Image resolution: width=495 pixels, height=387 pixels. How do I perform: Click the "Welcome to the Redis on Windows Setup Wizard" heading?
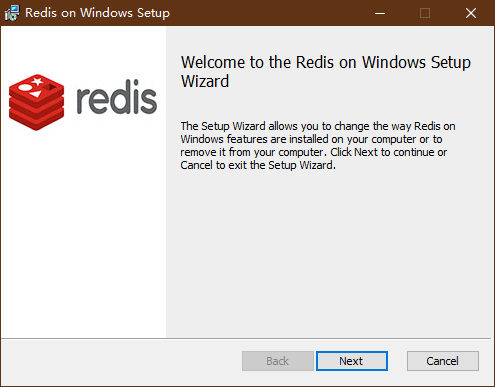(x=326, y=72)
